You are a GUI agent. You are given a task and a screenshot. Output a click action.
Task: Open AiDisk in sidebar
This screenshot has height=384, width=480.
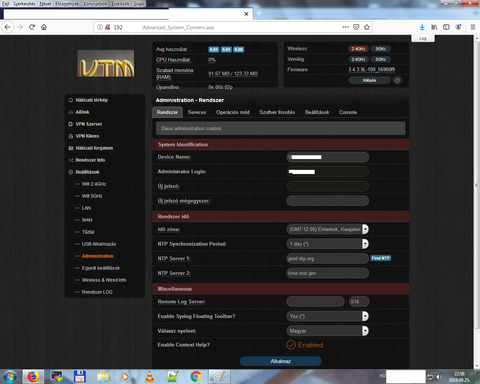[82, 112]
